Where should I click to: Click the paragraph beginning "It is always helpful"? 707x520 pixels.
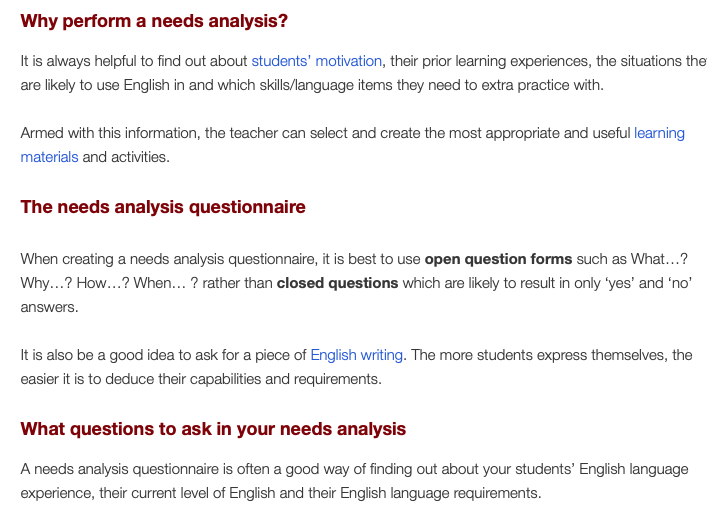(130, 61)
